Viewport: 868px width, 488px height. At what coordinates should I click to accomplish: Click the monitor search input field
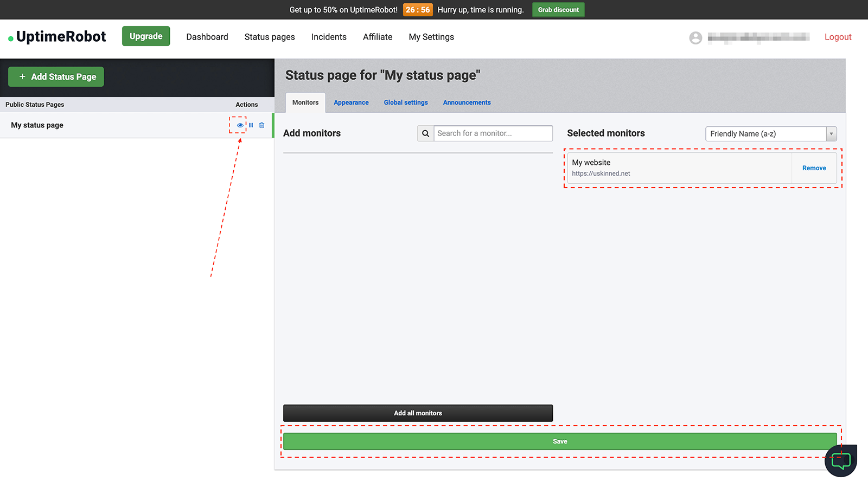pos(493,133)
